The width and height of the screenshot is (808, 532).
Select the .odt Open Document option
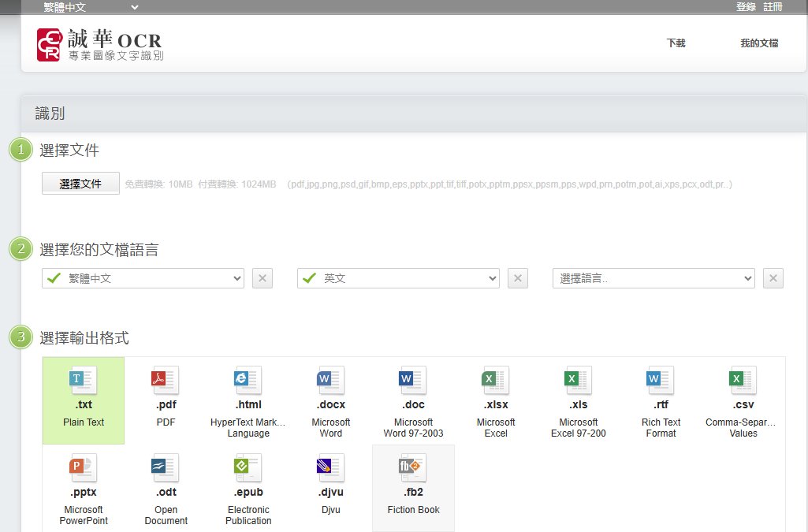tap(166, 469)
